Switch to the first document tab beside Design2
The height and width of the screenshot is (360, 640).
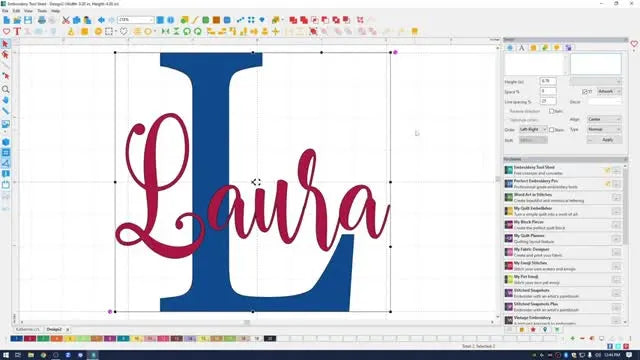[28, 329]
